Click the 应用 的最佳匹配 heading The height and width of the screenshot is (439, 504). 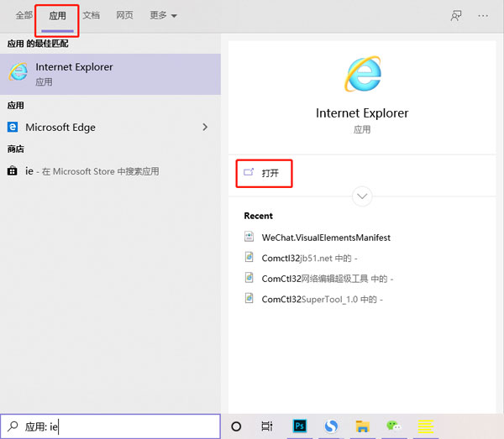click(38, 44)
